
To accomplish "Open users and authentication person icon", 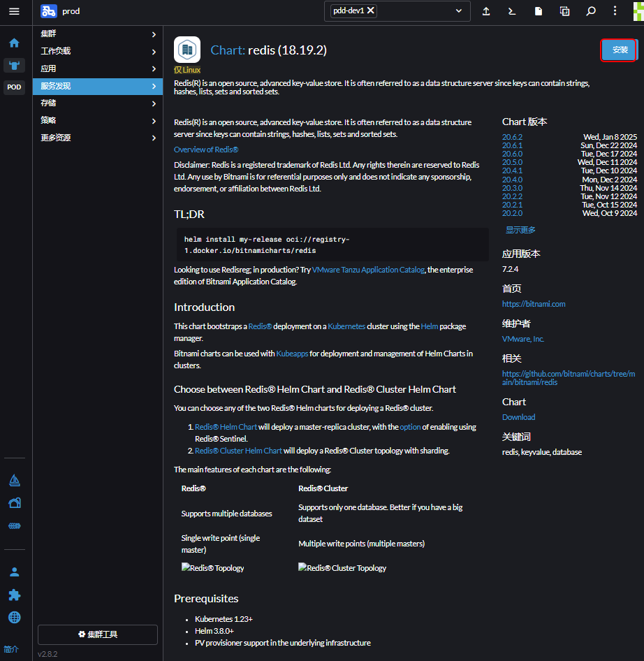I will (15, 572).
